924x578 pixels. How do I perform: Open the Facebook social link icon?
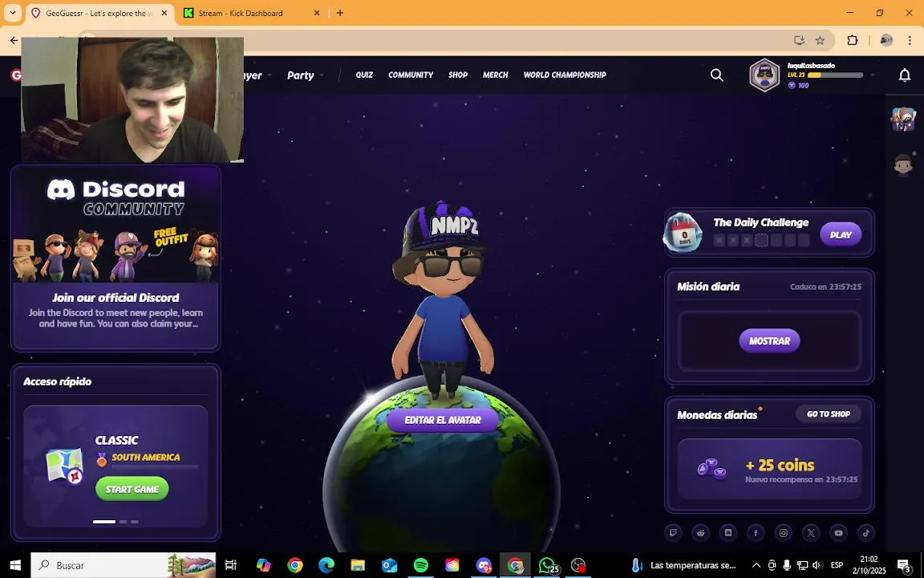coord(756,532)
